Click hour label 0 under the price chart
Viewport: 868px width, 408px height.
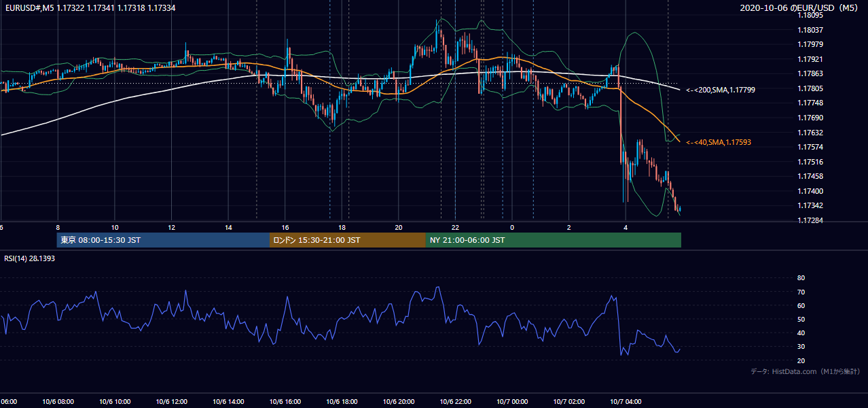pos(512,227)
